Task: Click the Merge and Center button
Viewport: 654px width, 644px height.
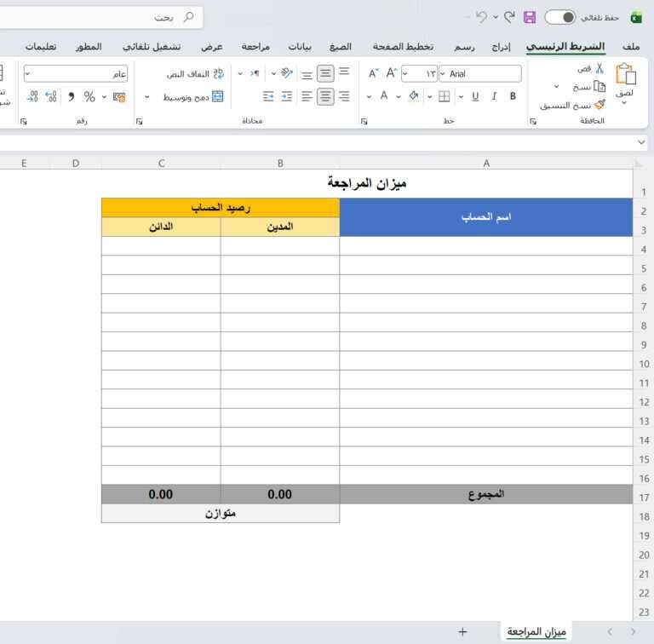Action: pos(193,97)
